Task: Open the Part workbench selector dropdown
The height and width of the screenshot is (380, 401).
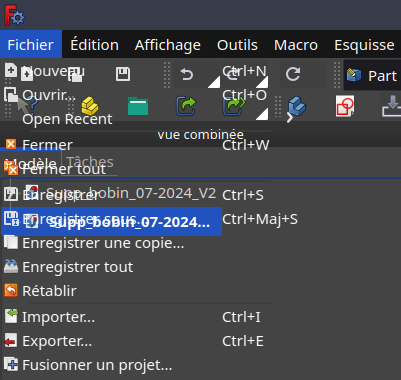Action: point(372,75)
